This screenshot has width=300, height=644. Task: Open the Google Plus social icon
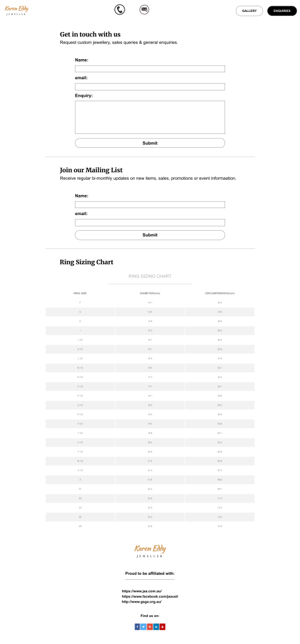(150, 627)
